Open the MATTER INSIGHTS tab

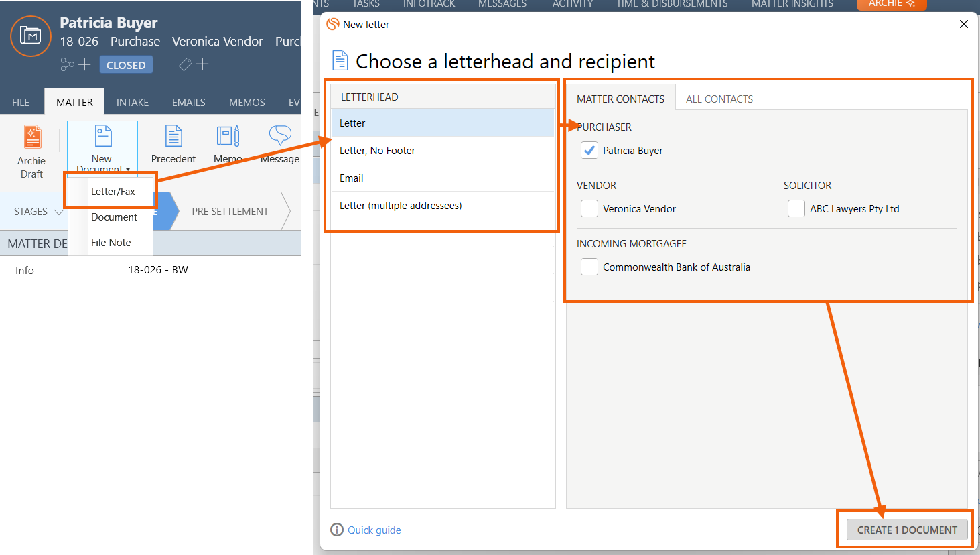(792, 4)
